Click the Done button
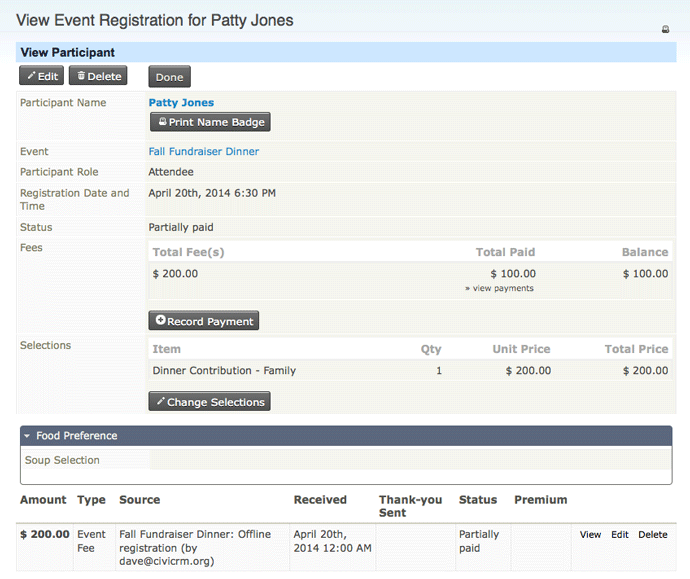Viewport: 690px width, 579px height. click(x=169, y=77)
